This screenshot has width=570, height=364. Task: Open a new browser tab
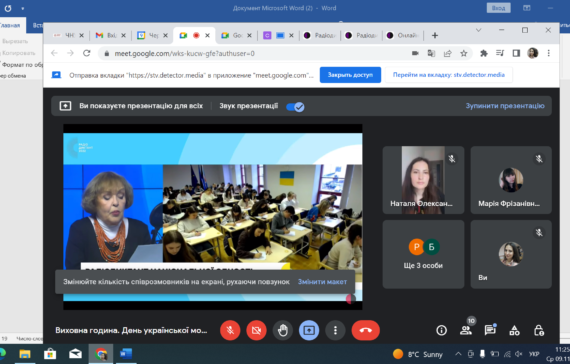435,35
